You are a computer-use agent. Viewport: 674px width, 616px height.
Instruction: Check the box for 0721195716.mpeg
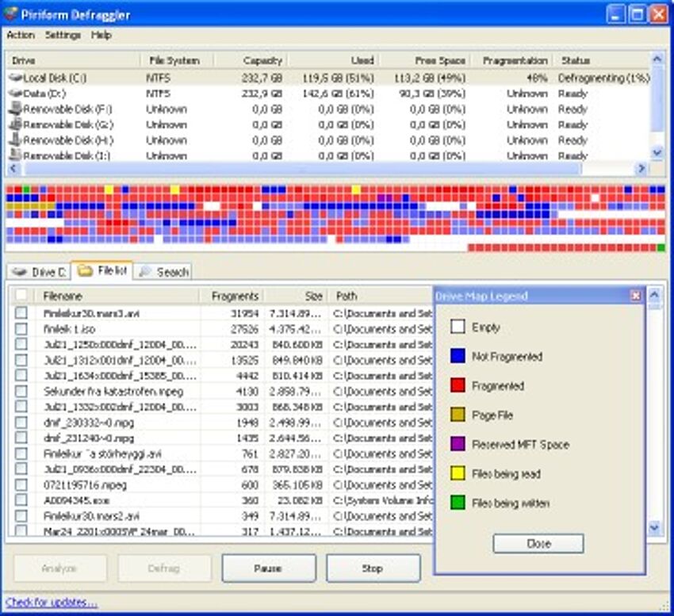(21, 485)
